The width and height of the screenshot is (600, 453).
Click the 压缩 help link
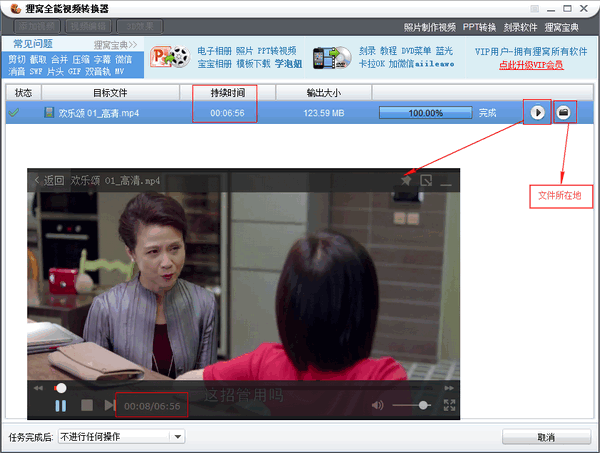[81, 59]
